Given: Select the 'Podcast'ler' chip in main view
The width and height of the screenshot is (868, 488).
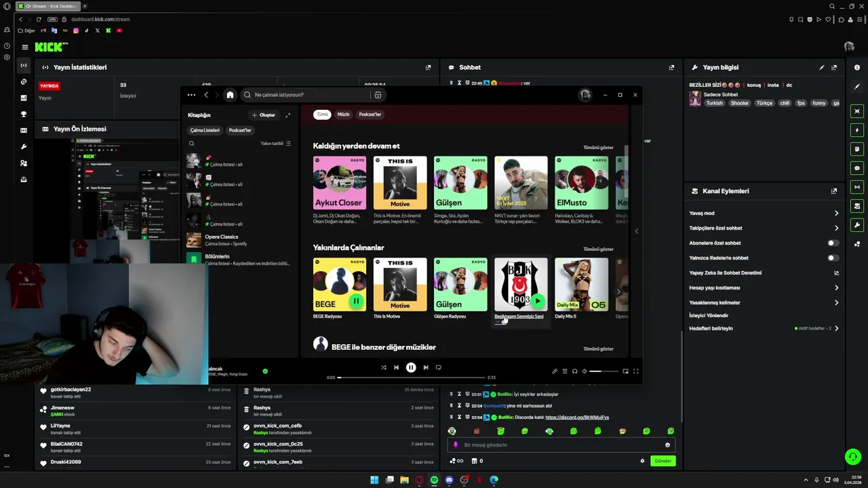Looking at the screenshot, I should 370,115.
